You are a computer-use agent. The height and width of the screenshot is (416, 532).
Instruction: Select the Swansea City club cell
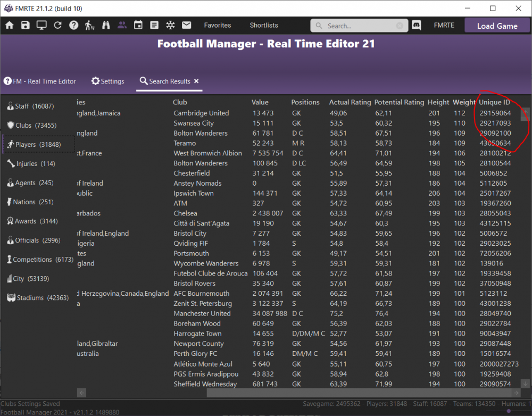point(194,123)
